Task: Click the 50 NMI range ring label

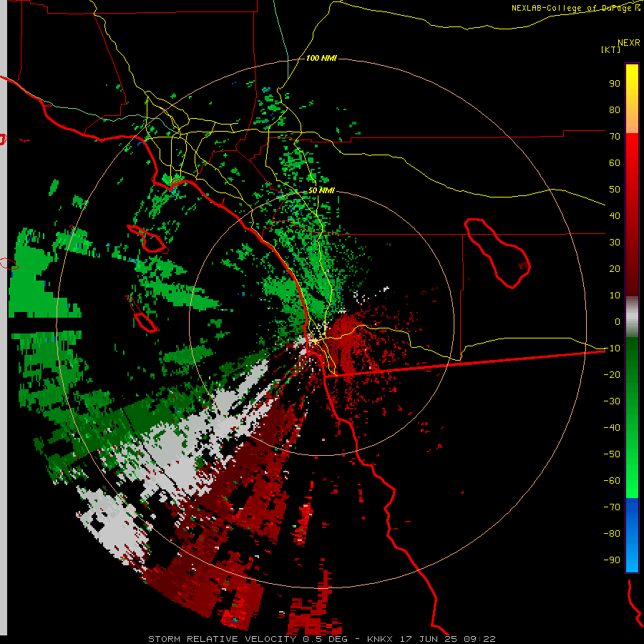Action: tap(321, 190)
